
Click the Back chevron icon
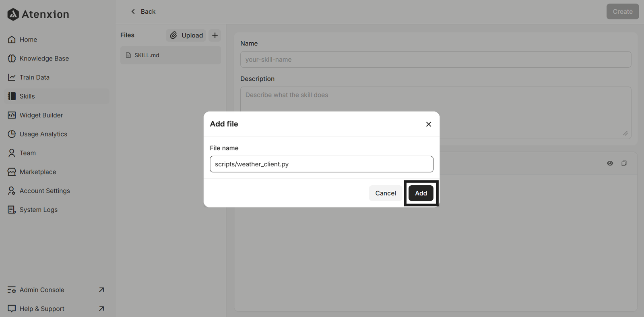click(133, 12)
